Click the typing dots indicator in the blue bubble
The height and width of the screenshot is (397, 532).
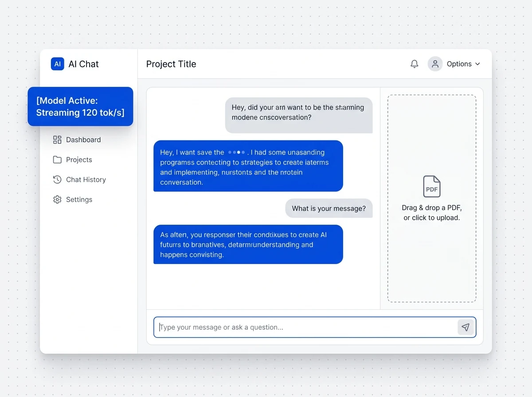click(236, 152)
